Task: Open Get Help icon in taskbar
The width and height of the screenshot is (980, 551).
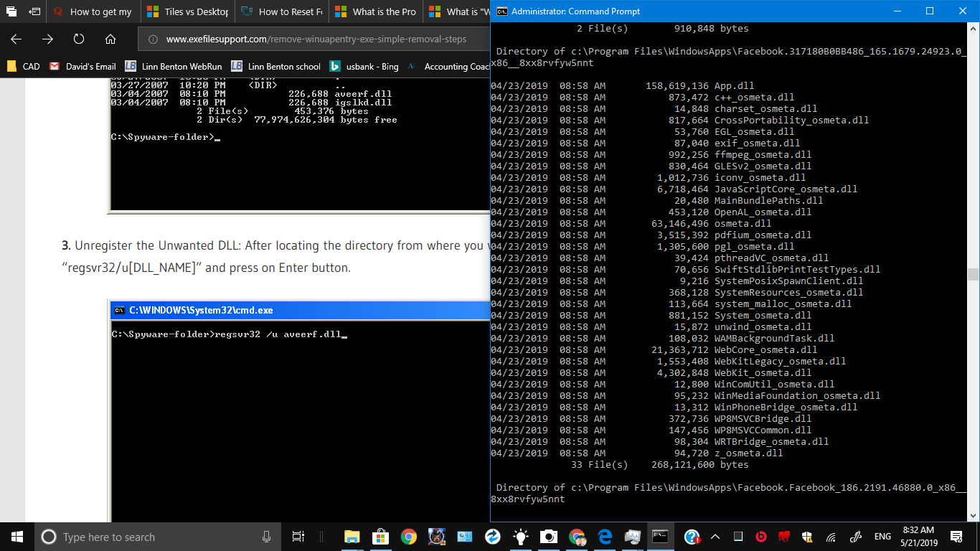Action: tap(692, 537)
